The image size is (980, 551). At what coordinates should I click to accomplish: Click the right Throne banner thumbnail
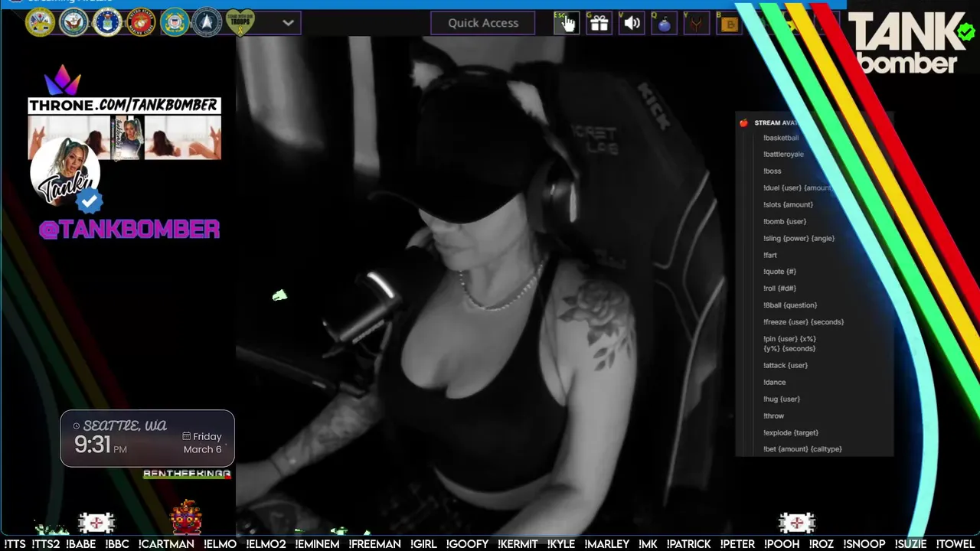pos(182,136)
